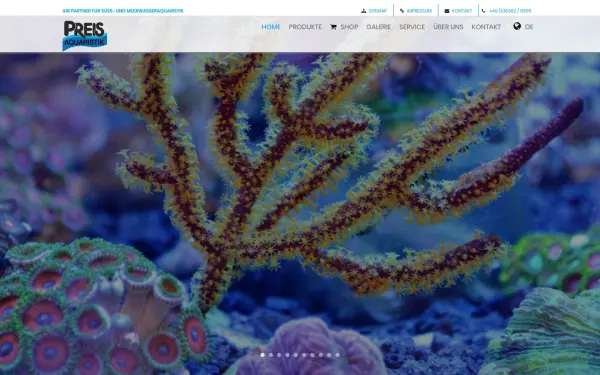
Task: Select the ninth slider dot
Action: click(329, 355)
